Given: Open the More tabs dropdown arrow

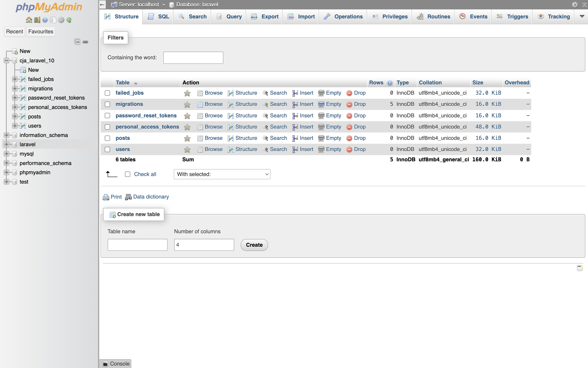Looking at the screenshot, I should 582,17.
